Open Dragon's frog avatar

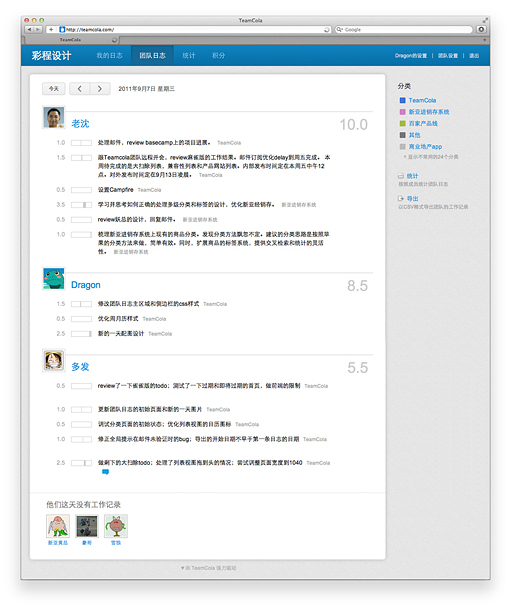coord(54,279)
